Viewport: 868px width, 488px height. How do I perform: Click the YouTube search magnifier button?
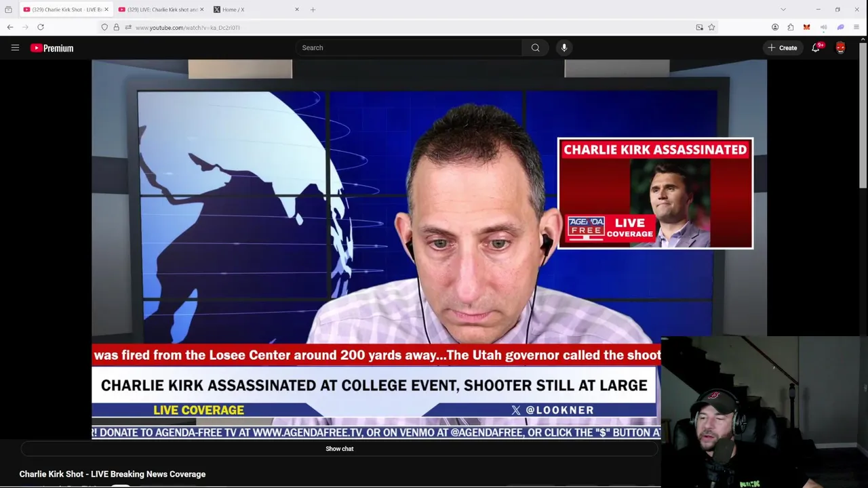pyautogui.click(x=536, y=47)
